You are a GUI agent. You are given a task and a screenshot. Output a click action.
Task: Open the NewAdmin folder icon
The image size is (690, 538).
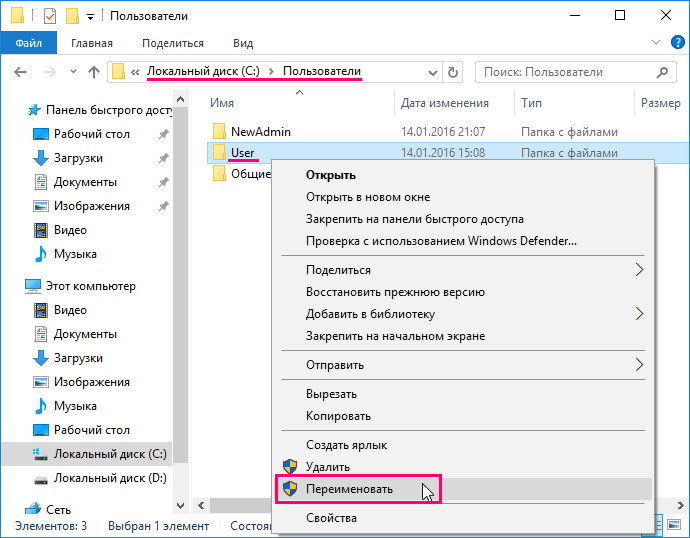[x=220, y=132]
